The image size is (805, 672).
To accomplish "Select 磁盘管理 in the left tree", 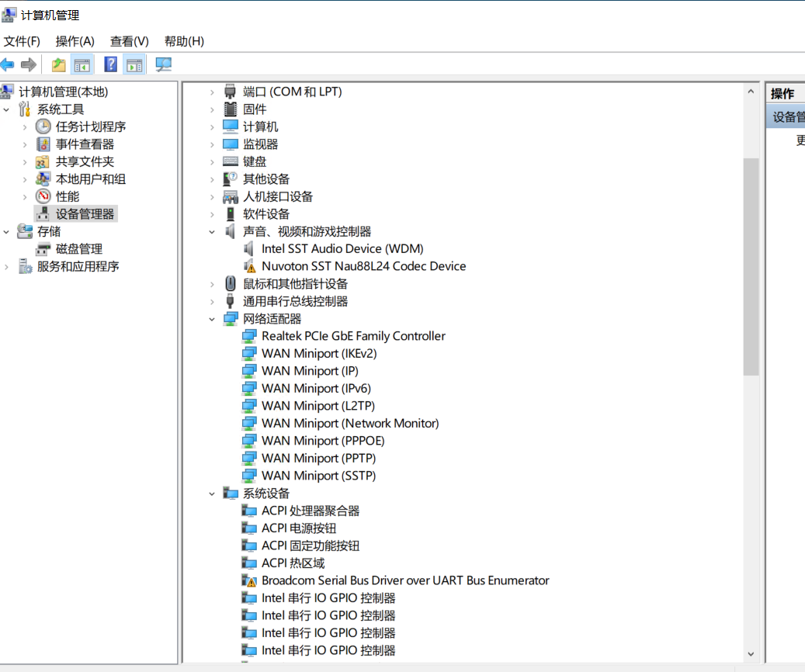I will coord(78,249).
